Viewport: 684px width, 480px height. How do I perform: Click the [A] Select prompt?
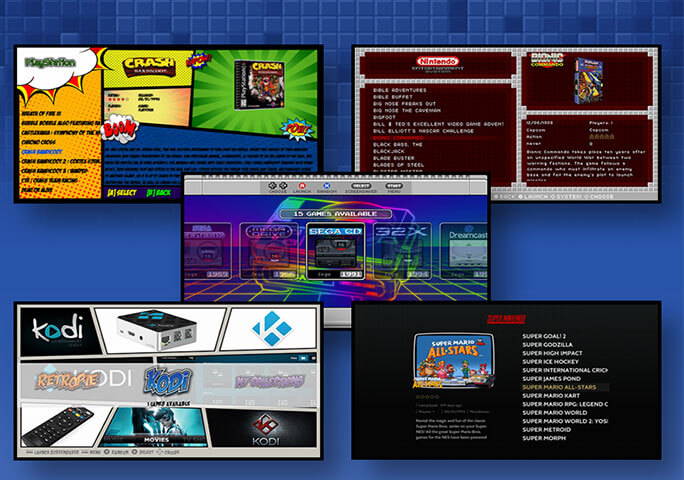[x=122, y=192]
